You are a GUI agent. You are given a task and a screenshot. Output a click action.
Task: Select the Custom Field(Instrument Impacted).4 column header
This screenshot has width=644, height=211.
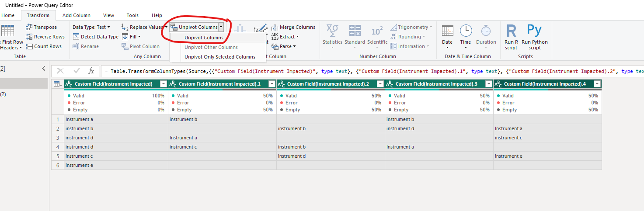click(547, 84)
